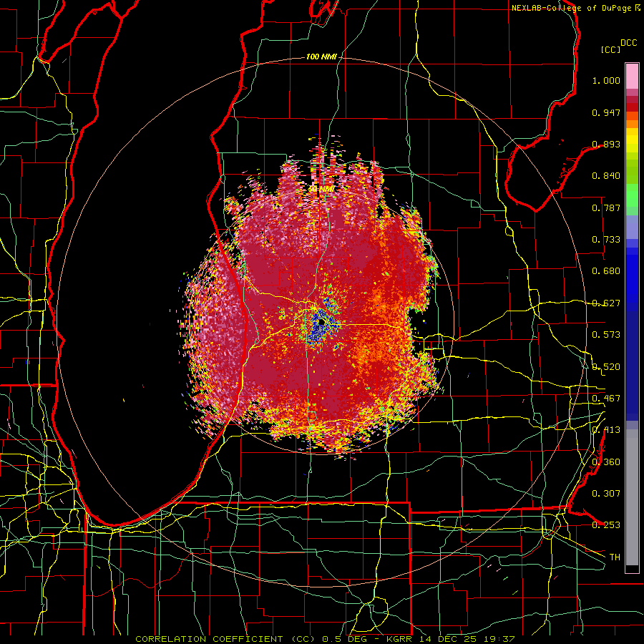This screenshot has width=644, height=644.
Task: Click the DCC label above color bar
Action: point(628,43)
